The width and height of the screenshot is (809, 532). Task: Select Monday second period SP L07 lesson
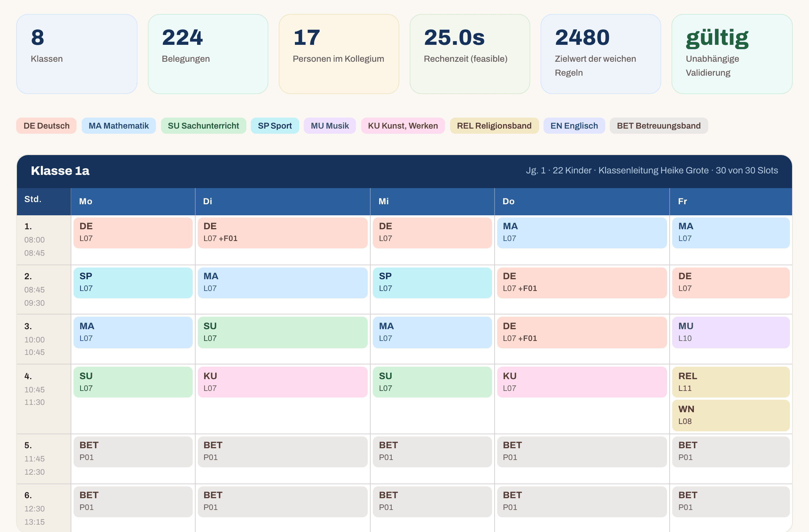coord(133,283)
